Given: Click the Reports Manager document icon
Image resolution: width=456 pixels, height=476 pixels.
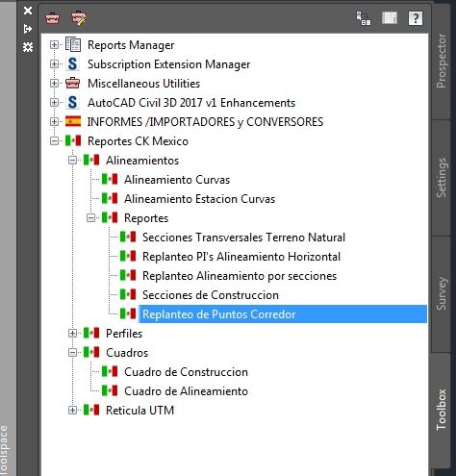Looking at the screenshot, I should click(73, 44).
